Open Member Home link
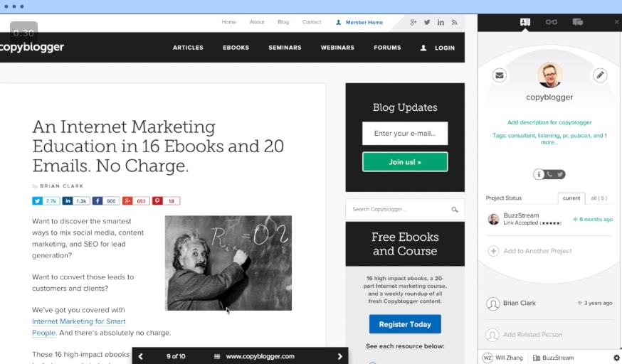622x364 pixels. point(359,23)
